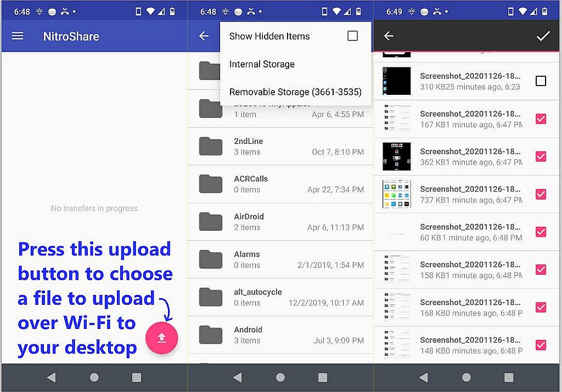This screenshot has width=562, height=392.
Task: Check the 310 KB screenshot checkbox
Action: tap(541, 81)
